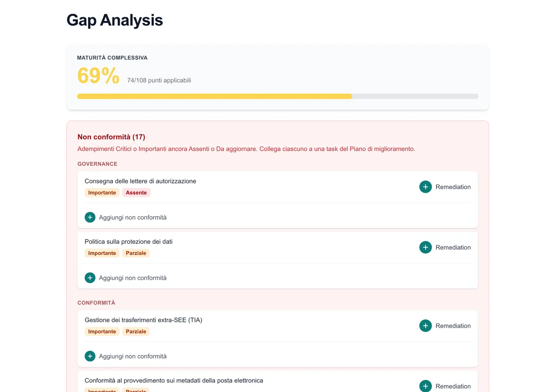
Task: Click Importante badge under Consegna delle lettere
Action: tap(102, 193)
